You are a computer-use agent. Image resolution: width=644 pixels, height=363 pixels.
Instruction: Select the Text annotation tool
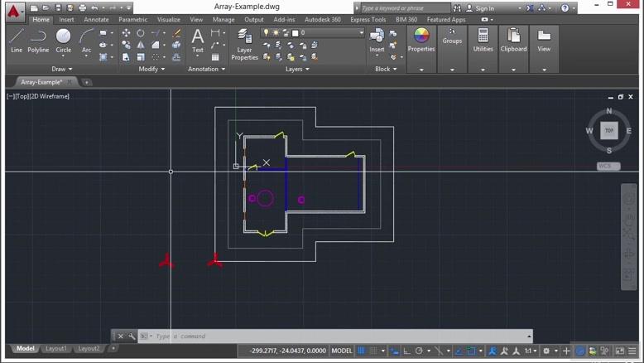click(198, 41)
